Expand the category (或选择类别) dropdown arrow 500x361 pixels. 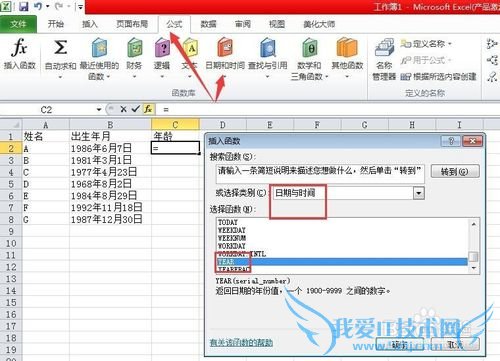pos(419,193)
